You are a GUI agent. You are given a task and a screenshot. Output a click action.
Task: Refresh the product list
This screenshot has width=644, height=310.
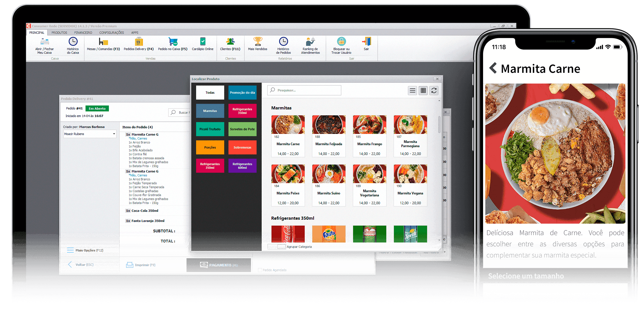click(434, 91)
